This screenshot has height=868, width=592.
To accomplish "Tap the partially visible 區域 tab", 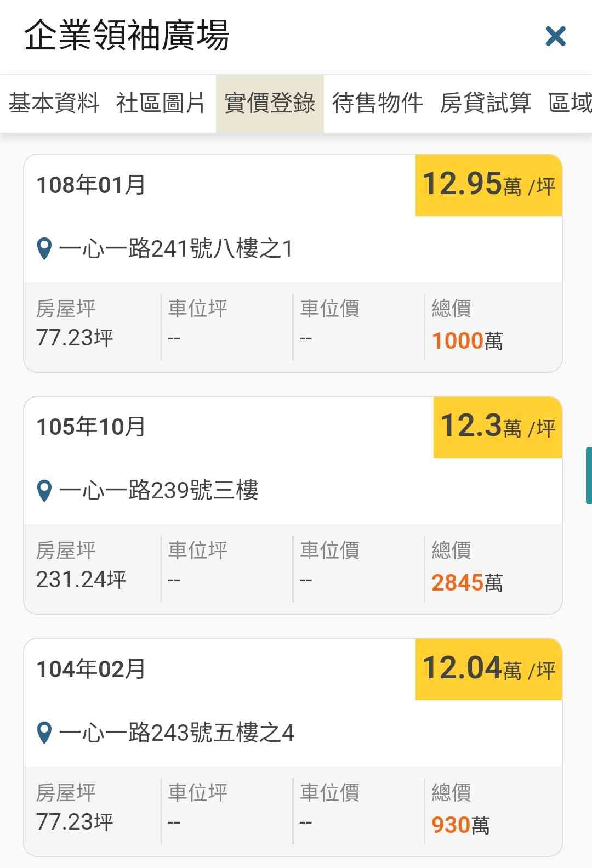I will point(571,103).
